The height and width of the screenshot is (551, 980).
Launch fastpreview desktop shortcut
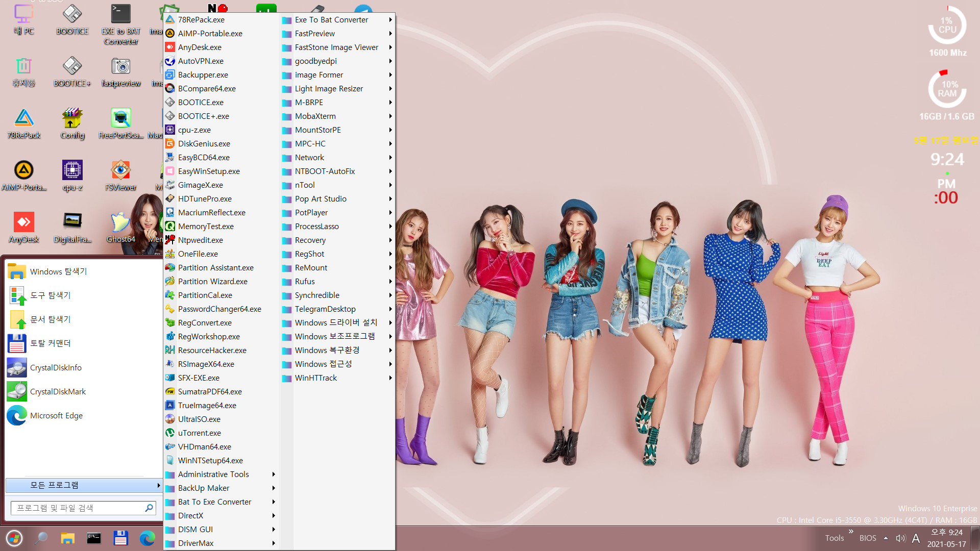(x=121, y=72)
